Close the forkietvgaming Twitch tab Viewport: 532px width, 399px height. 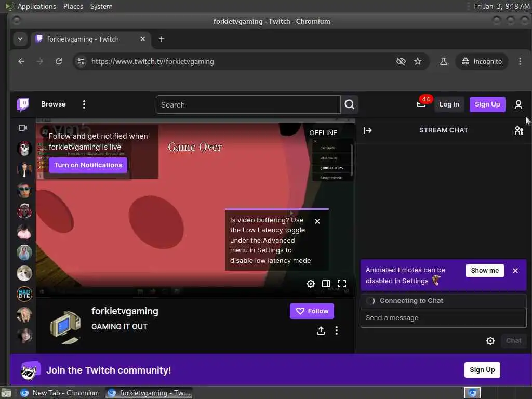[x=143, y=39]
